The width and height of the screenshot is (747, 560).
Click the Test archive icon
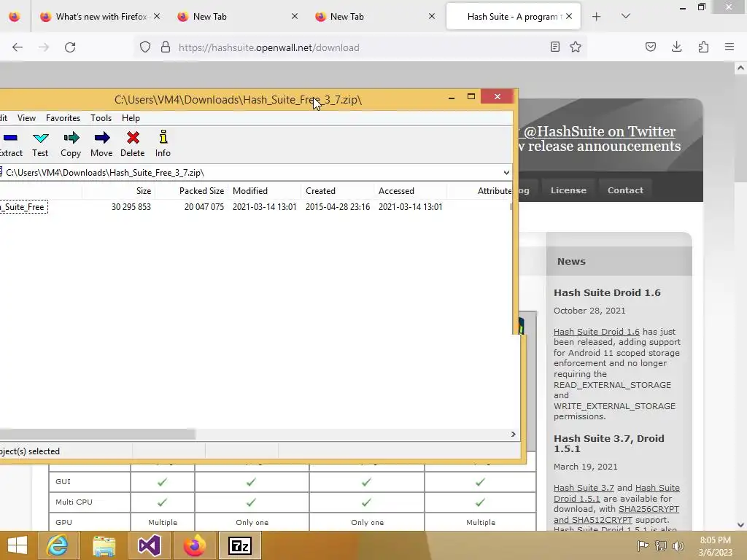click(41, 144)
